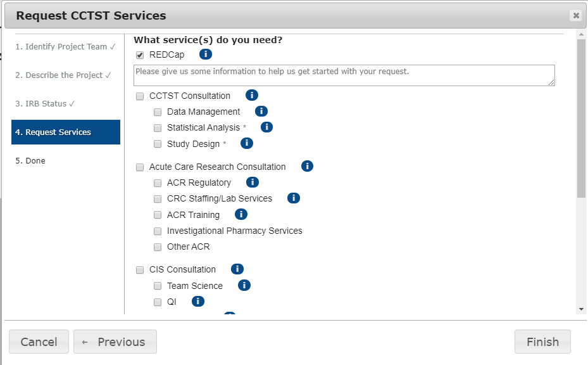Show info for CRC Staffing/Lab Services

pyautogui.click(x=293, y=198)
